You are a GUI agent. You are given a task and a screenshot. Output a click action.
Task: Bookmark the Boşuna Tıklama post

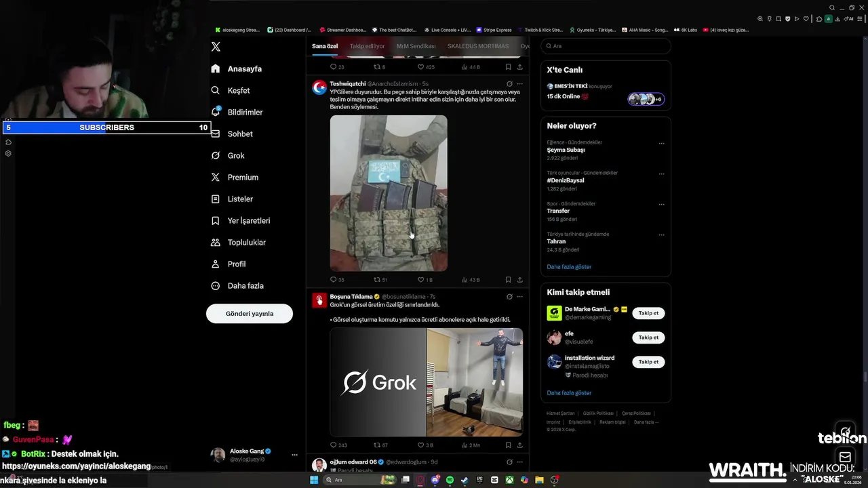click(508, 445)
